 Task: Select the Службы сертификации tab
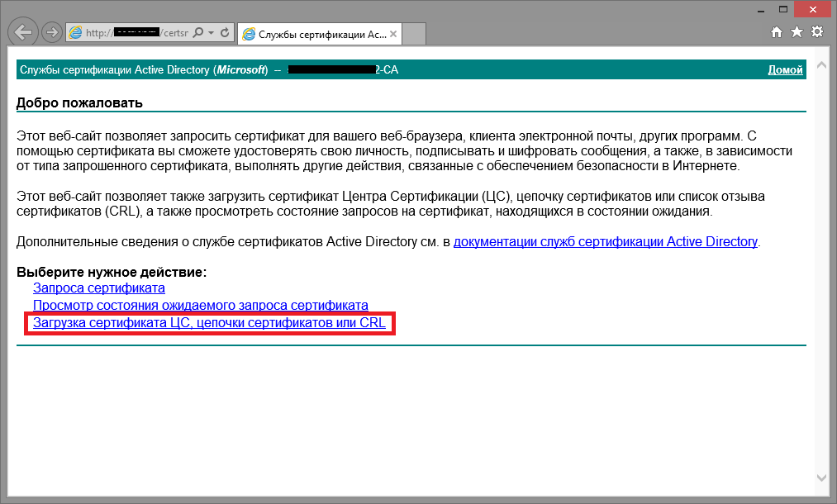click(x=319, y=34)
